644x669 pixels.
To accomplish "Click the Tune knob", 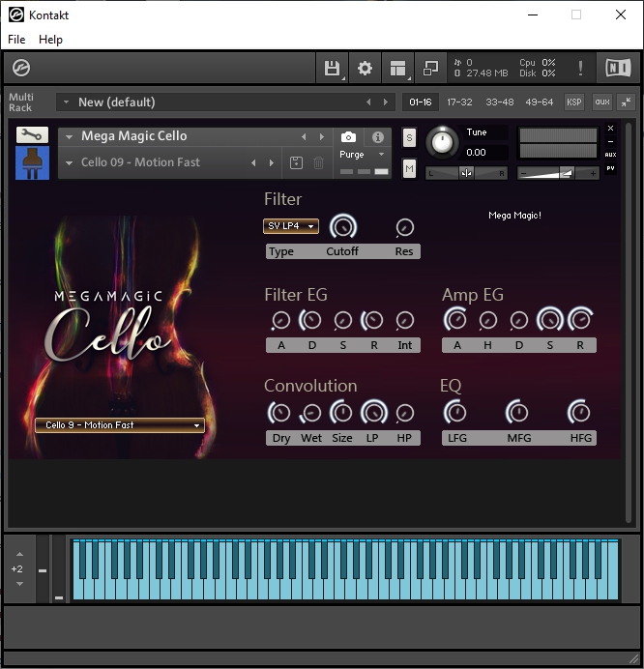I will (442, 143).
